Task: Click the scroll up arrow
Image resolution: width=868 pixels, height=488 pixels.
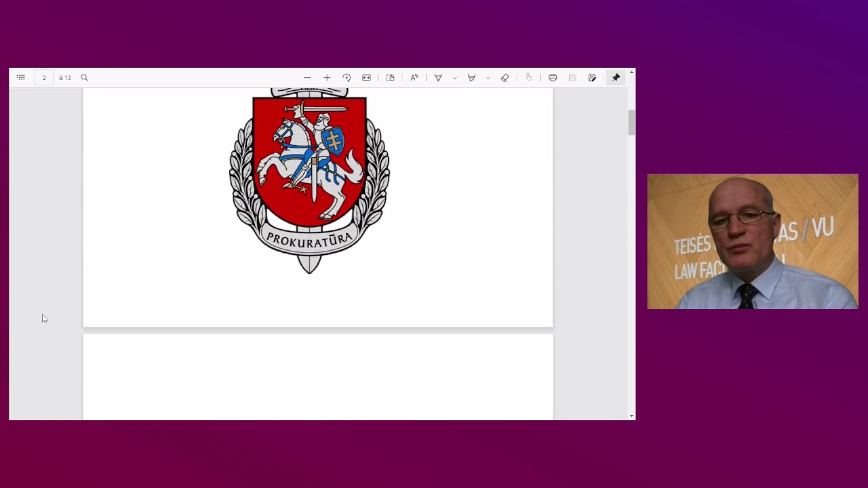Action: tap(632, 72)
